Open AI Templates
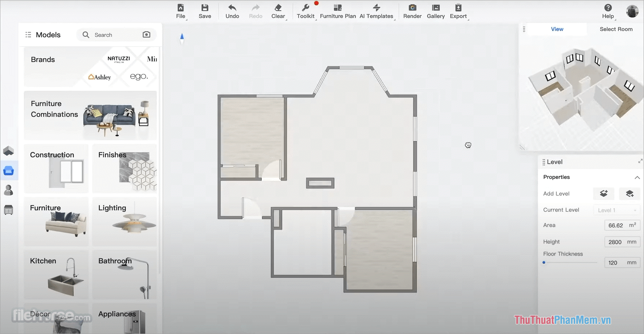Viewport: 644px width, 334px height. 377,11
